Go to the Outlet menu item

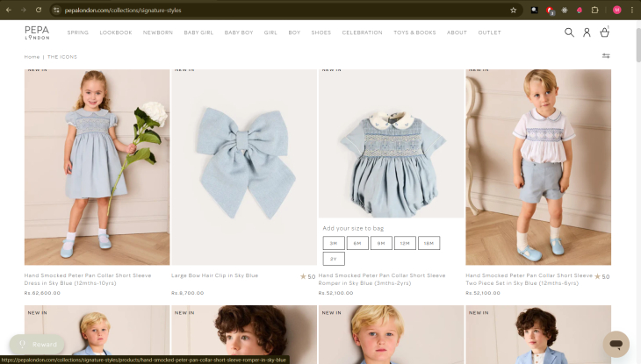click(x=490, y=32)
